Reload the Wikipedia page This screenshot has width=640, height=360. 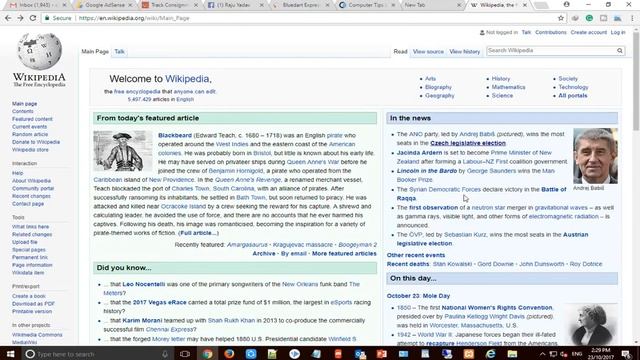coord(33,18)
